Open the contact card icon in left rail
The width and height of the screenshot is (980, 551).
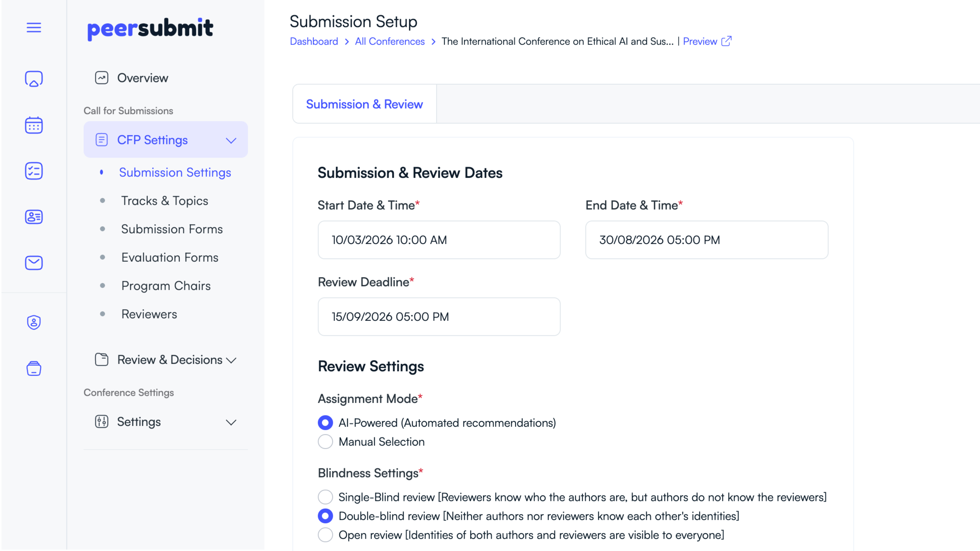click(x=33, y=217)
